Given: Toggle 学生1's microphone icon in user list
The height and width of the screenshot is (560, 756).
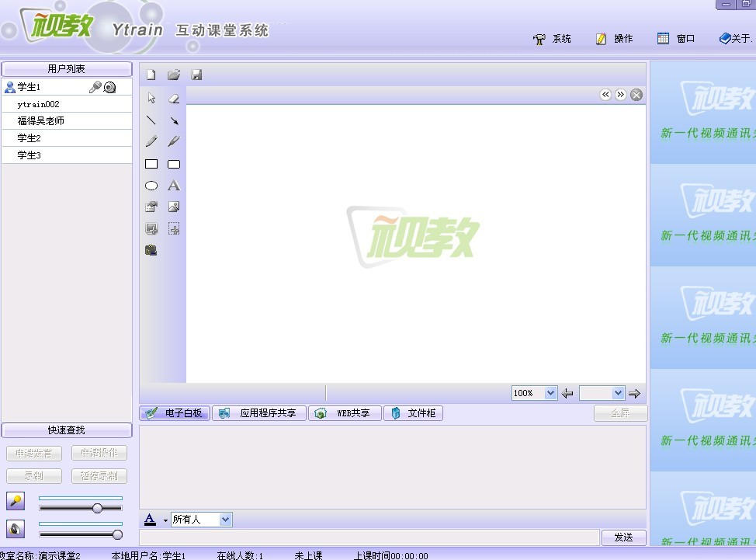Looking at the screenshot, I should [x=95, y=87].
